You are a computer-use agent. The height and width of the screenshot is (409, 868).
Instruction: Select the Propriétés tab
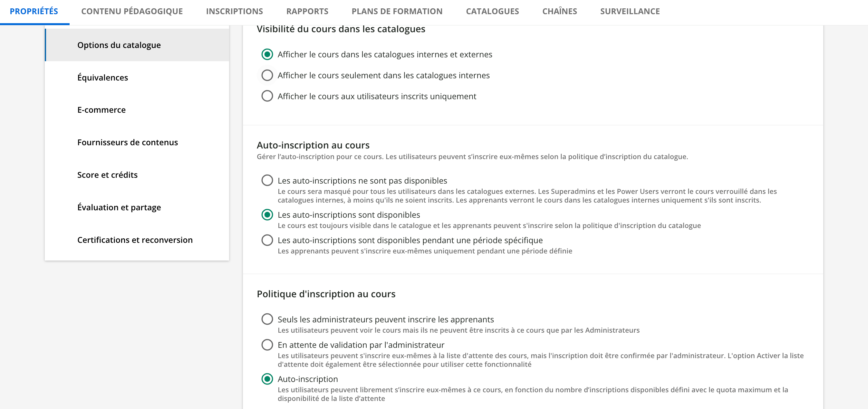(34, 12)
